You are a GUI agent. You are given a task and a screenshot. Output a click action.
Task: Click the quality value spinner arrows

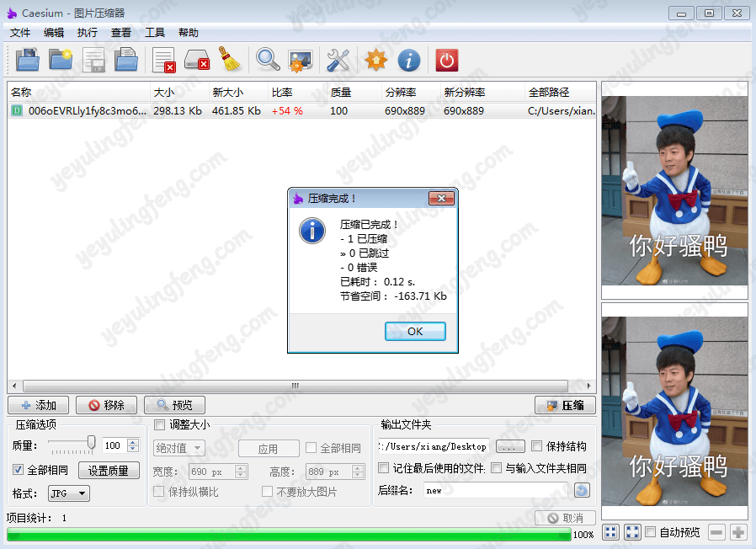pos(134,445)
